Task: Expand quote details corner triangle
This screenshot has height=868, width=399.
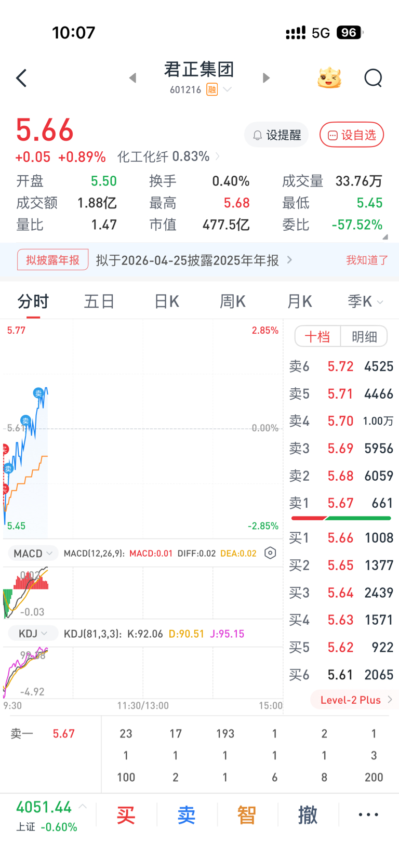Action: click(x=385, y=236)
